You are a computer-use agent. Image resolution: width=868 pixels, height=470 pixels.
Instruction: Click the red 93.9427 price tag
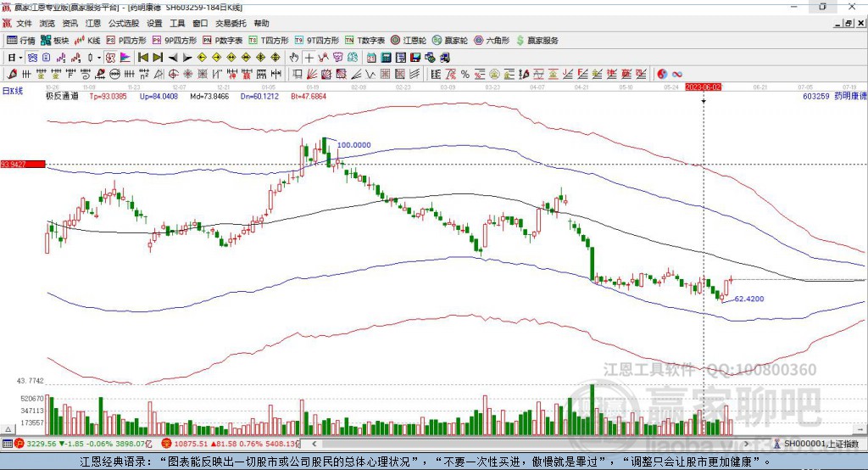click(23, 164)
